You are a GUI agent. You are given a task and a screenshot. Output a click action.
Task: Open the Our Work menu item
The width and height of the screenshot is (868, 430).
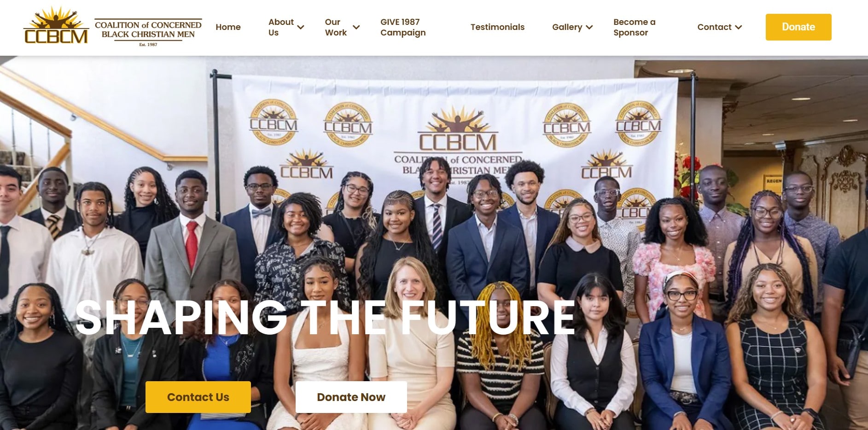(x=336, y=27)
